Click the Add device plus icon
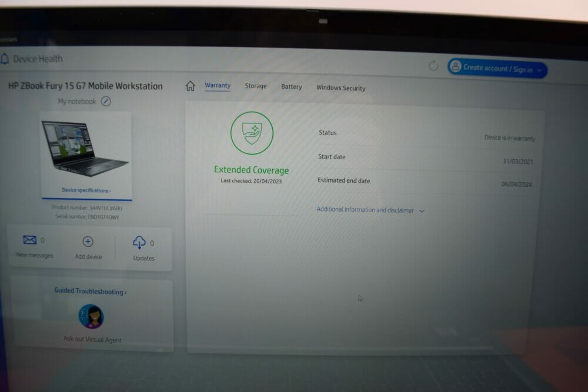The width and height of the screenshot is (588, 392). [88, 242]
